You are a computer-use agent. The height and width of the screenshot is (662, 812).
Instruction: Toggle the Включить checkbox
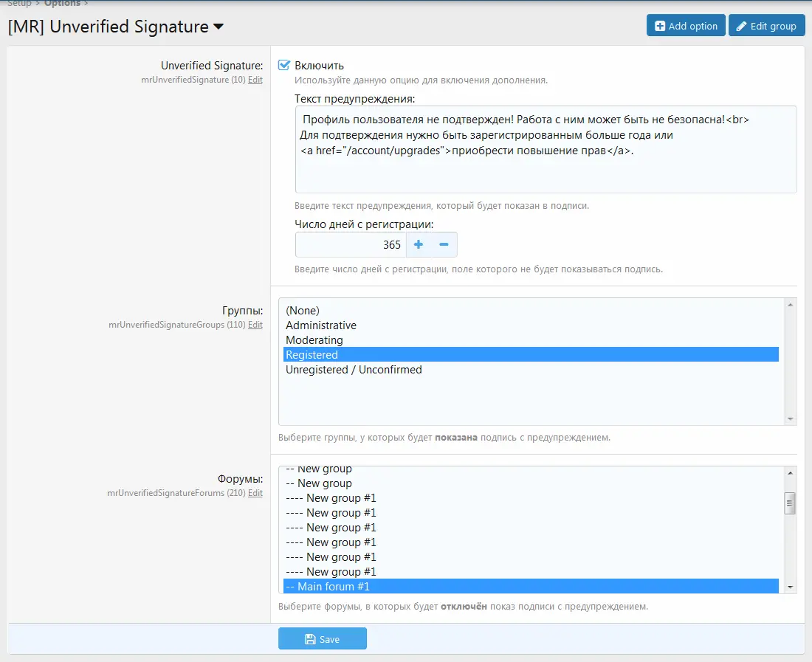(x=284, y=66)
